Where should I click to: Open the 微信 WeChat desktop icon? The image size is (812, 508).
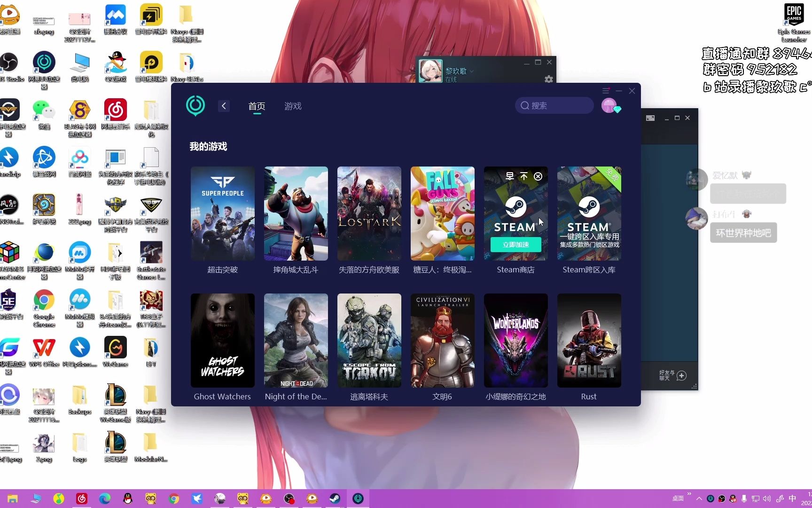pyautogui.click(x=44, y=114)
